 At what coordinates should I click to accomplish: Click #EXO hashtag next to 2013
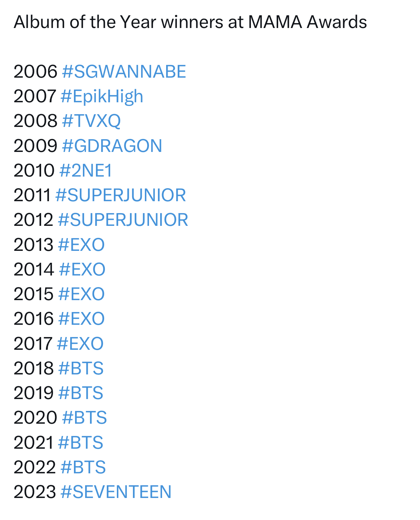coord(81,245)
